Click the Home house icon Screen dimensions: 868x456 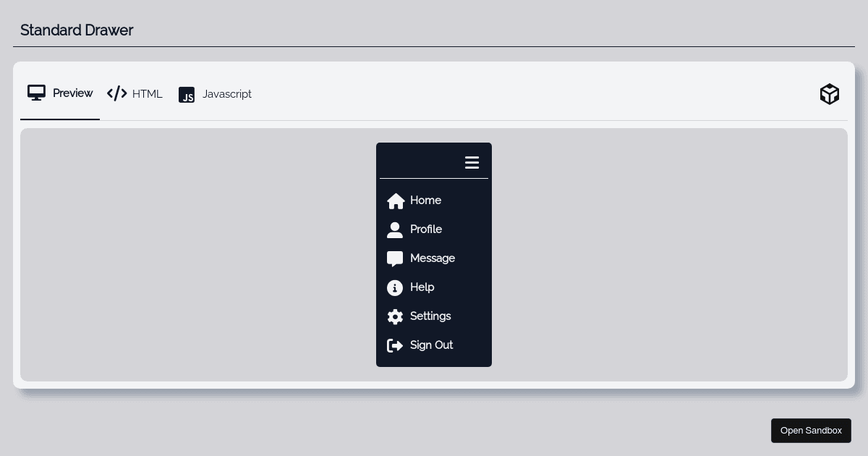pyautogui.click(x=396, y=200)
